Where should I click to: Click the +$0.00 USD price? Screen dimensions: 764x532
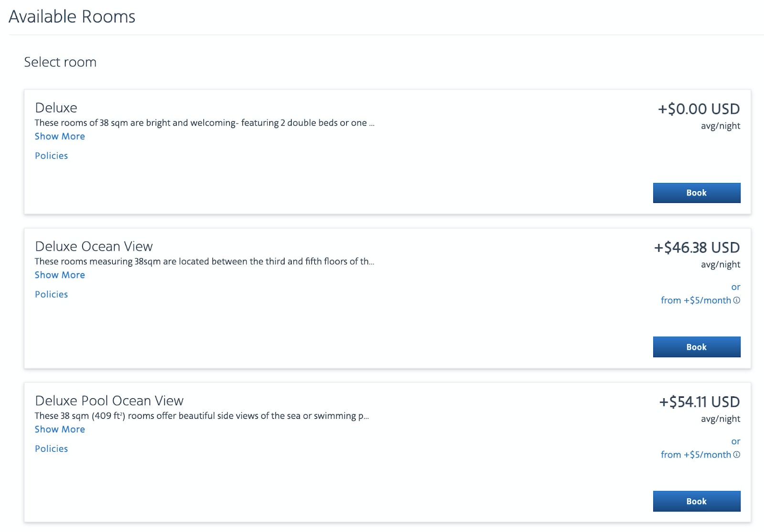pyautogui.click(x=699, y=109)
